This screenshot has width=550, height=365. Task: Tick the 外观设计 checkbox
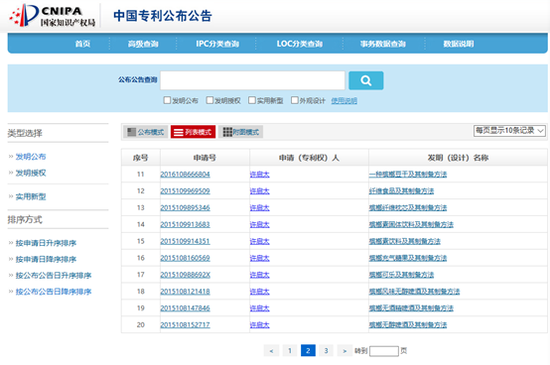click(295, 100)
